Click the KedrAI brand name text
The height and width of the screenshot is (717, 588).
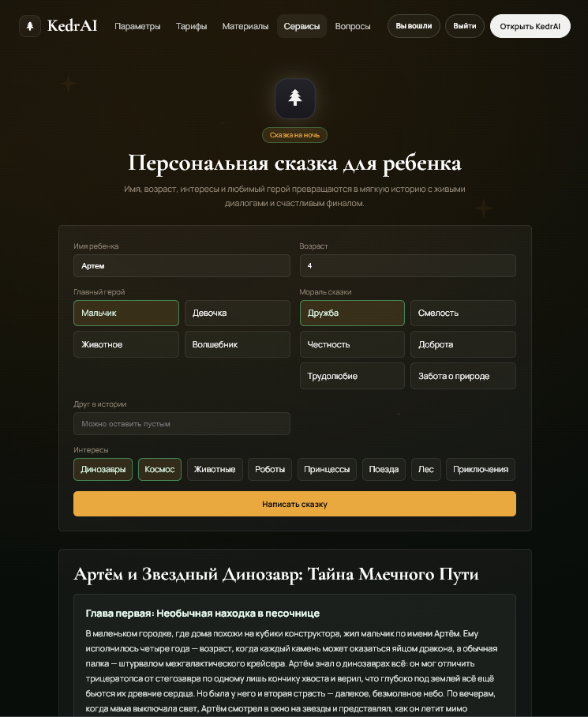pos(72,25)
